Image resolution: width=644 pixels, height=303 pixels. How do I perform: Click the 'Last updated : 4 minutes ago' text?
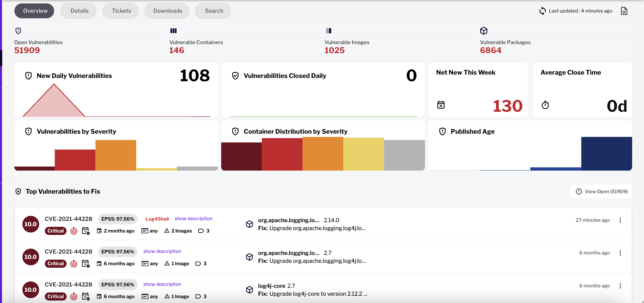click(581, 11)
